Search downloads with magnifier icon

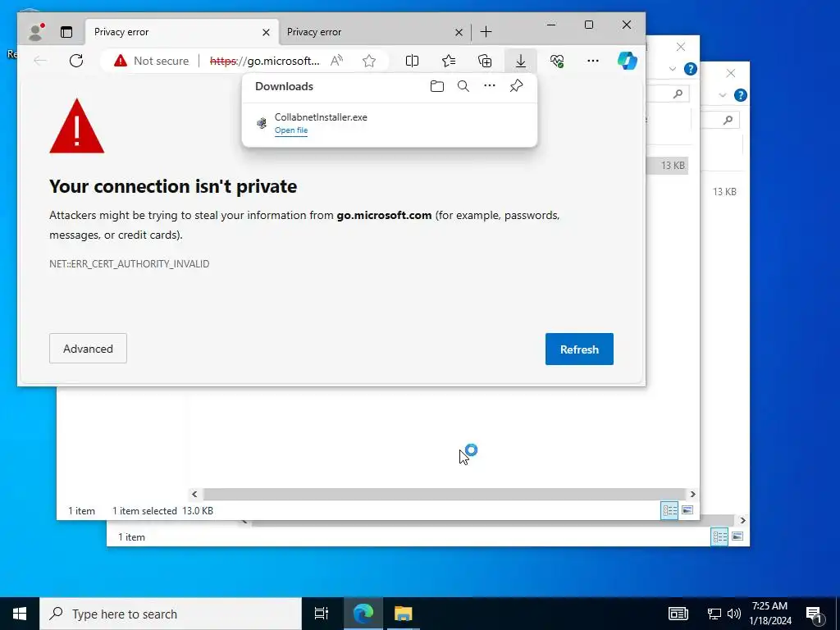[463, 86]
